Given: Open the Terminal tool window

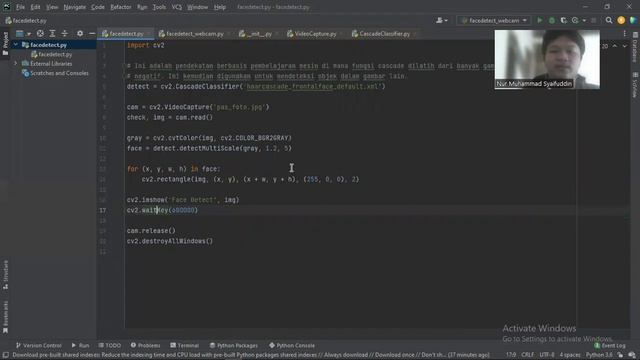Looking at the screenshot, I should pos(184,345).
